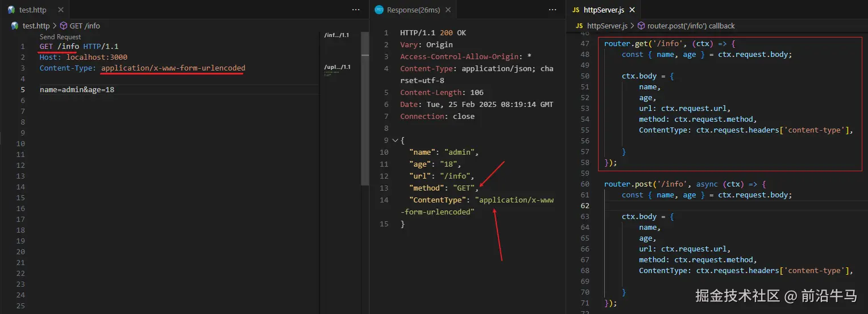Image resolution: width=868 pixels, height=314 pixels.
Task: Click 'url: ctx.request.url,' on line 53
Action: coord(684,108)
